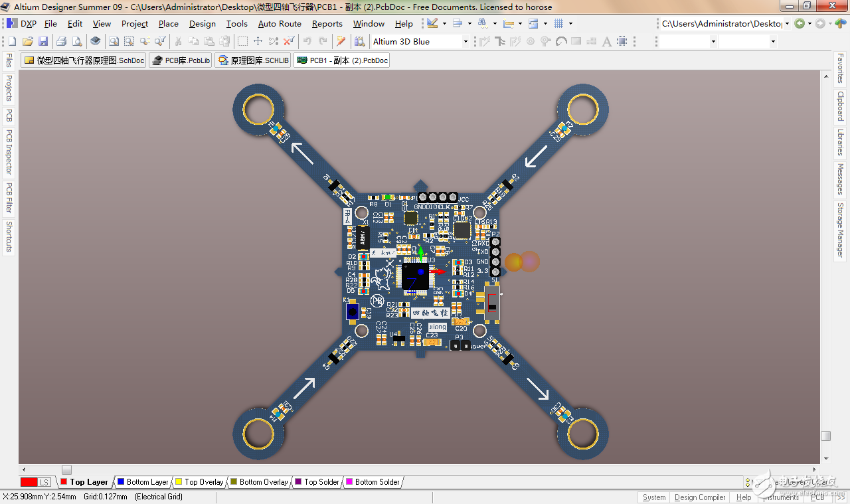Click the layer color legend icon right of tabs

coord(748,482)
